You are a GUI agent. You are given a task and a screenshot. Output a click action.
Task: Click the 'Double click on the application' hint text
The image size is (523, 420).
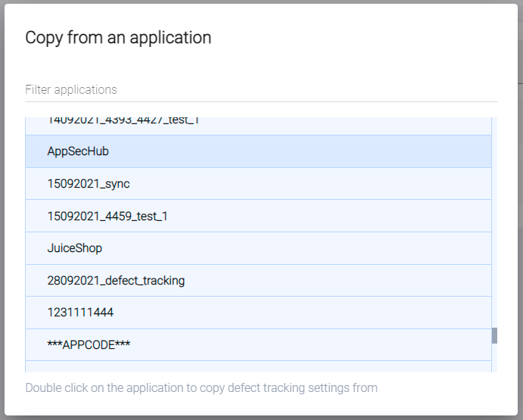(x=201, y=388)
